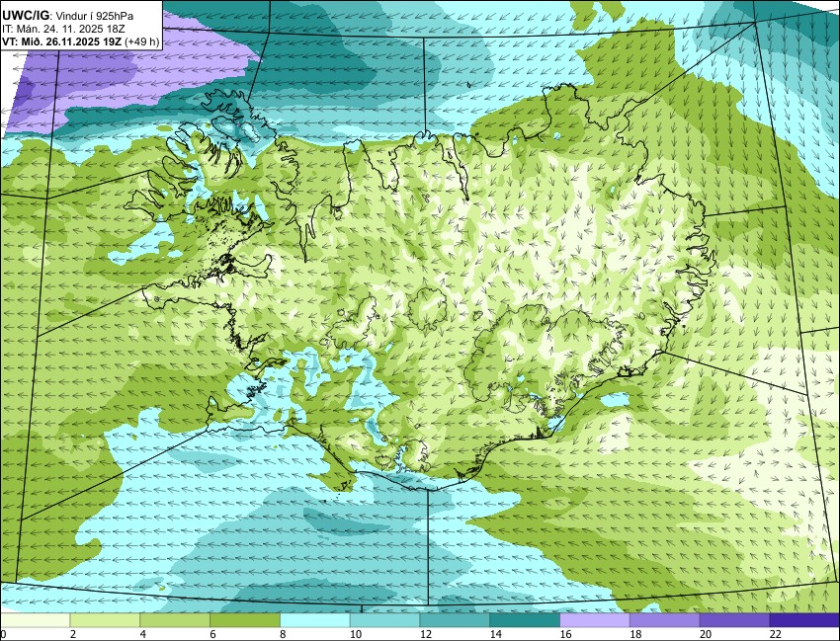Click the 'VT: Mið. 26.11.2025 19Z' valid time
This screenshot has height=641, width=840.
point(61,42)
